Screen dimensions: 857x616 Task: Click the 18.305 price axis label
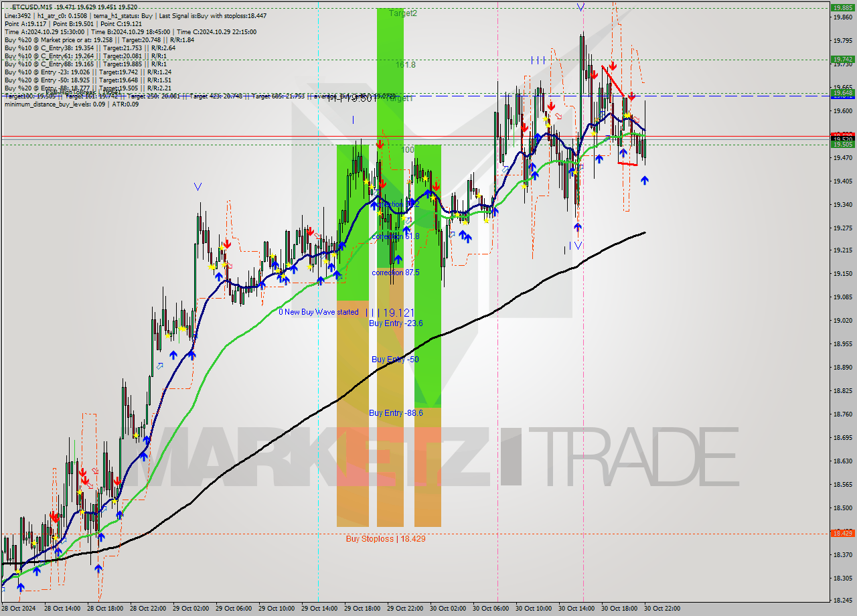842,578
